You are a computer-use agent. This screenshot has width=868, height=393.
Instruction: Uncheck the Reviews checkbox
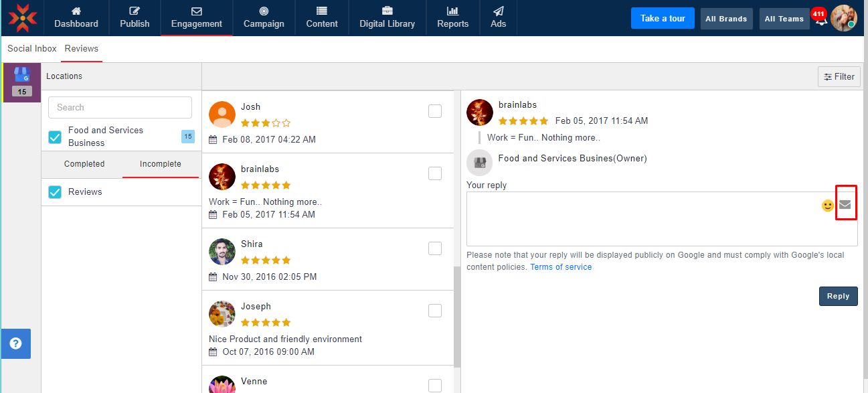coord(56,192)
